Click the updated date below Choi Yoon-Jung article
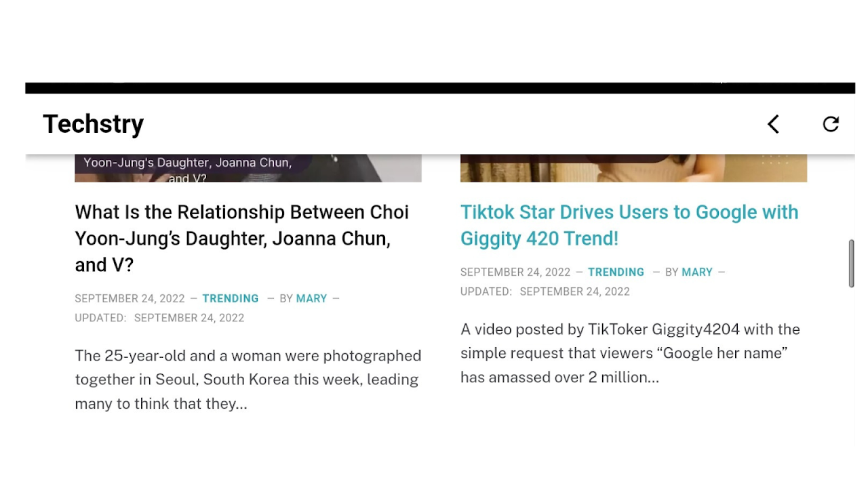Screen dimensions: 868x488 click(189, 318)
